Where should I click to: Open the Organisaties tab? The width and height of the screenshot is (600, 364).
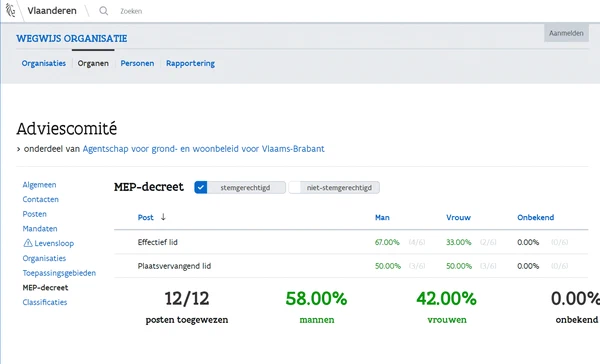tap(44, 63)
